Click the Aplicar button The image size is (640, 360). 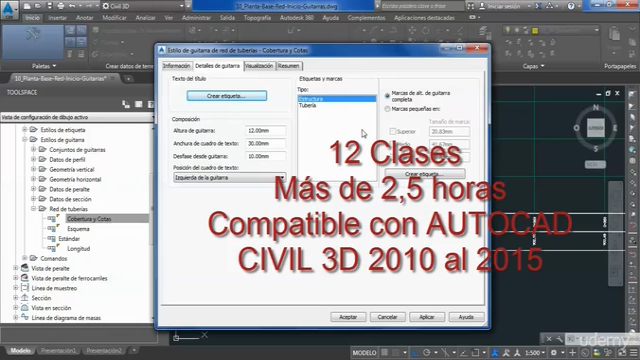(427, 317)
